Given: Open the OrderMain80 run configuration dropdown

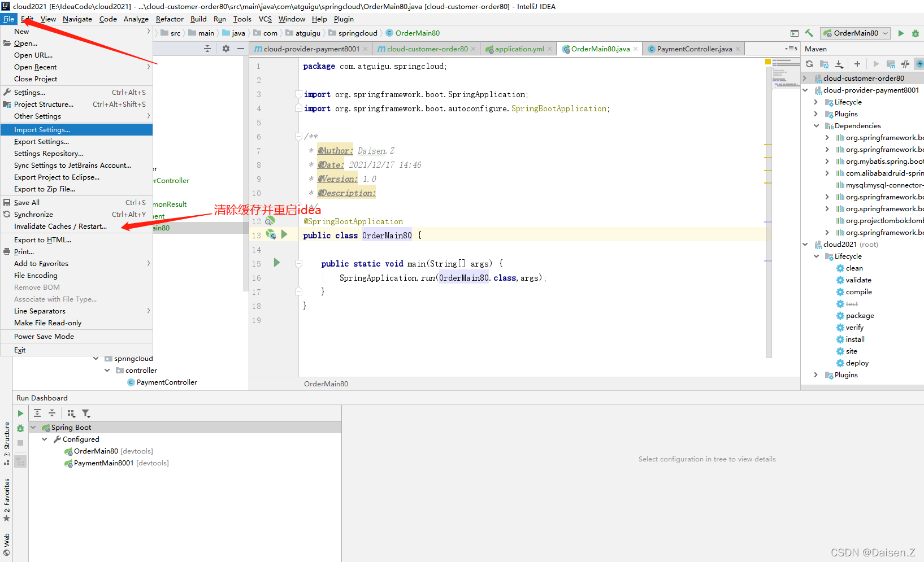Looking at the screenshot, I should point(856,33).
